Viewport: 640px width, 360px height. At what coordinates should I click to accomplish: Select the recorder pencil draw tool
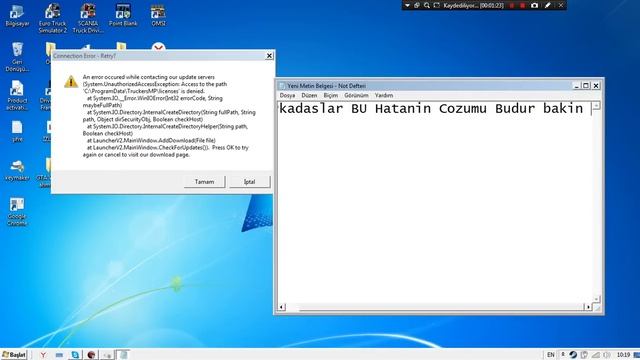tap(548, 5)
